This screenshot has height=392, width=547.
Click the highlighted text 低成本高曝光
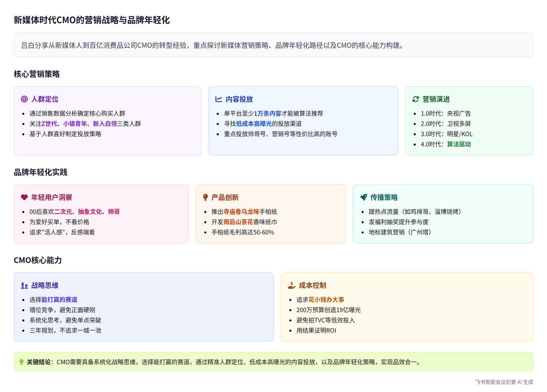click(254, 124)
